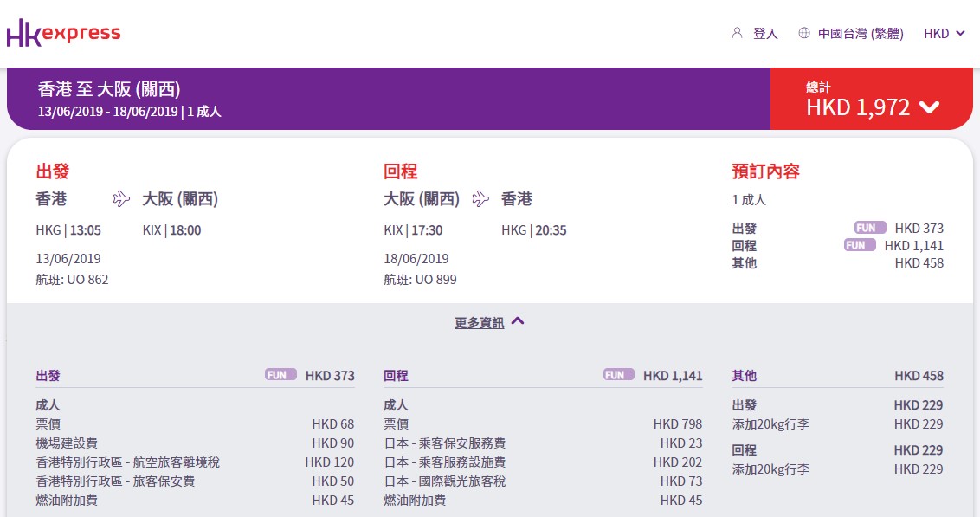Collapse the 更多資訊 section
This screenshot has height=517, width=980.
pos(480,322)
